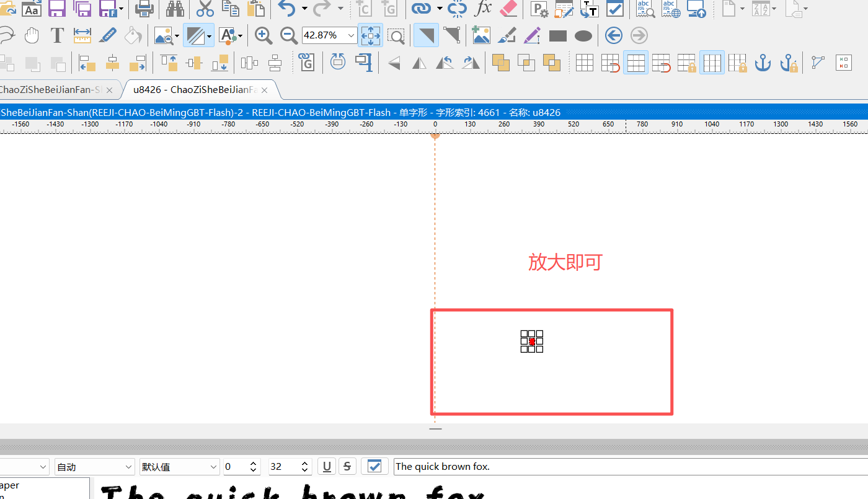
Task: Click the Strikethrough S button
Action: click(x=347, y=466)
